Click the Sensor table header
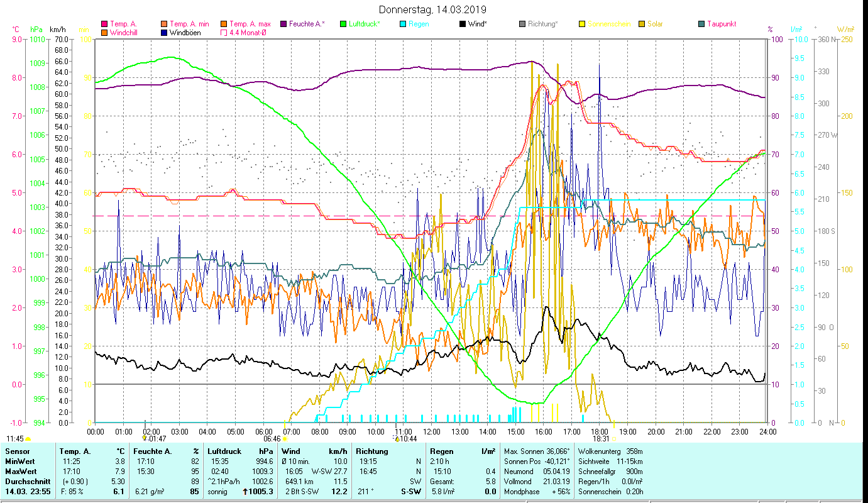Image resolution: width=868 pixels, height=503 pixels. [x=16, y=451]
